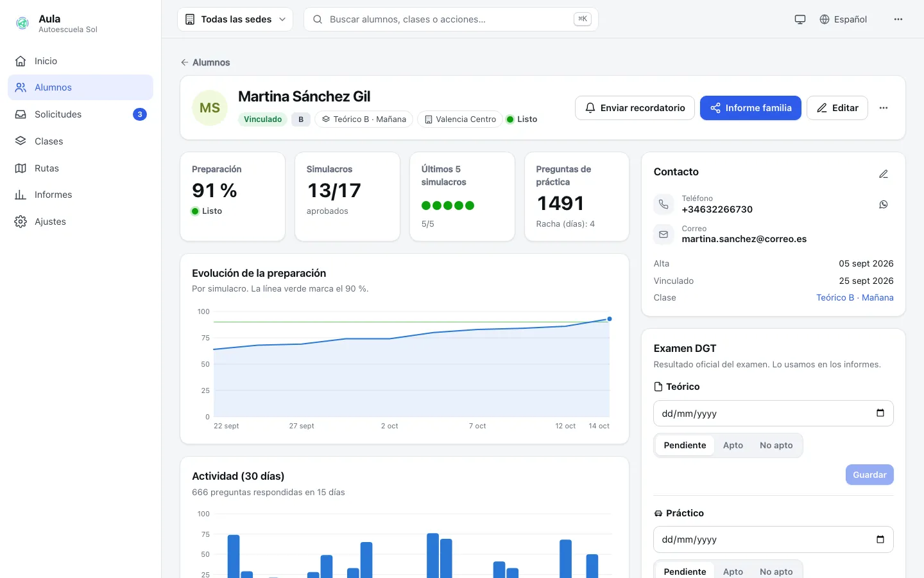This screenshot has width=924, height=578.
Task: Click Guardar under Teórico exam
Action: 869,475
